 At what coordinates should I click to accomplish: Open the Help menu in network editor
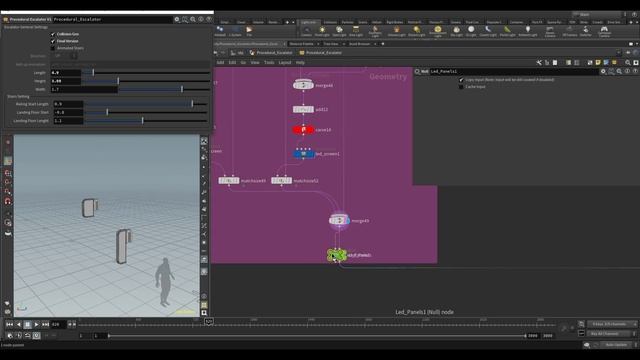(x=300, y=62)
